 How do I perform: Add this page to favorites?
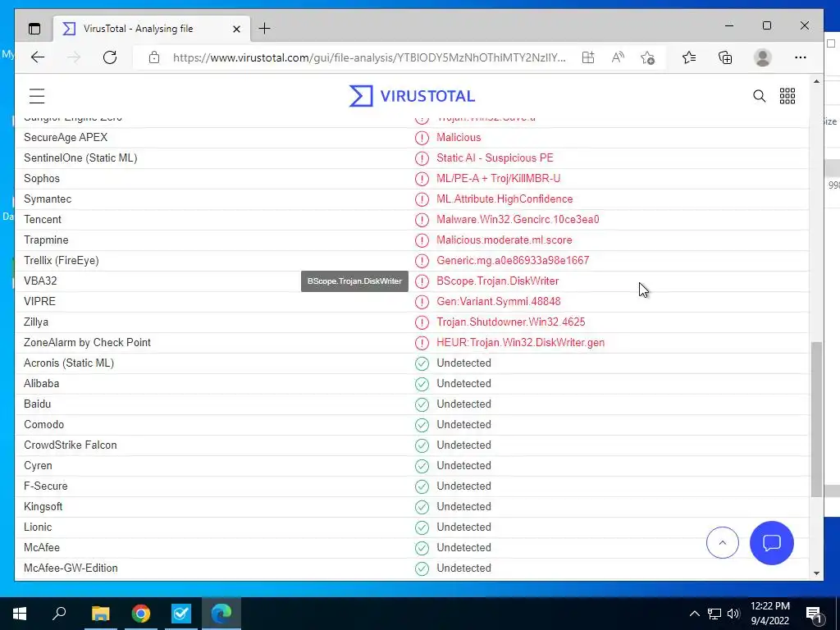click(648, 57)
